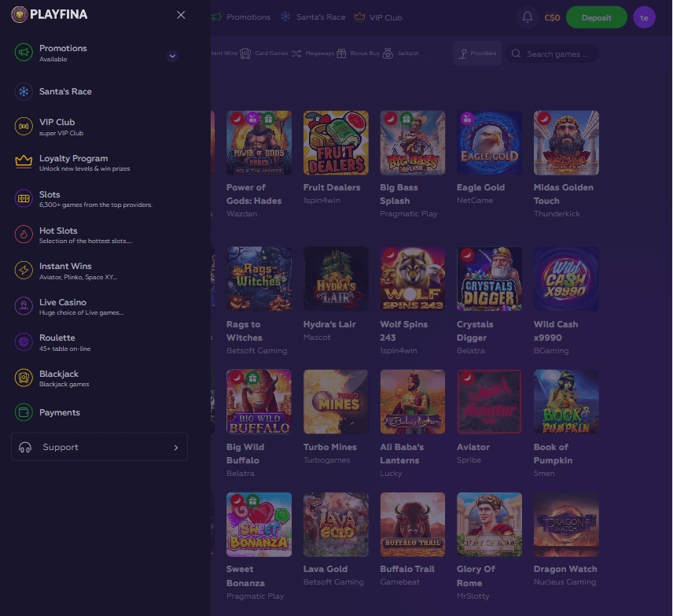Image resolution: width=673 pixels, height=616 pixels.
Task: Click the user avatar 'te' profile button
Action: click(644, 17)
